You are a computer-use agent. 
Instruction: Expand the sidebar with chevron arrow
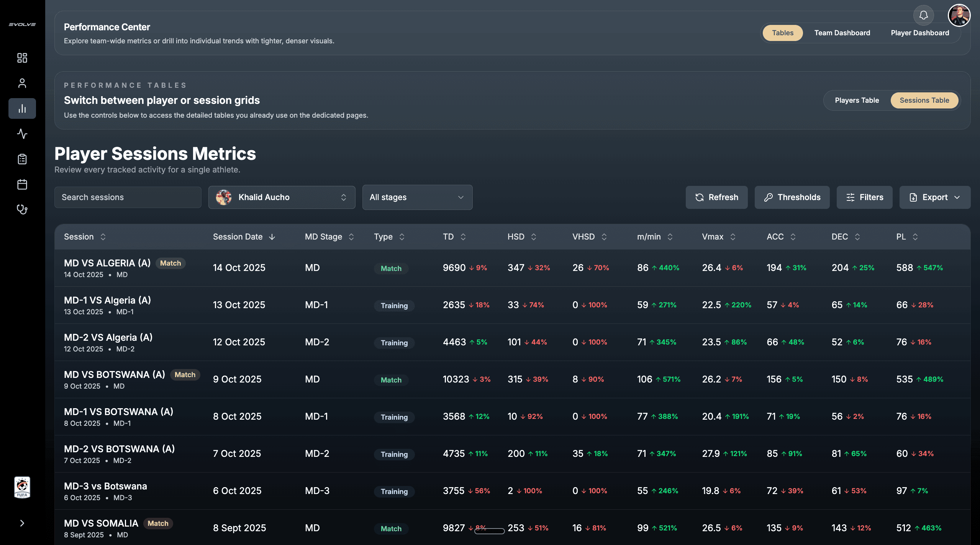coord(22,523)
